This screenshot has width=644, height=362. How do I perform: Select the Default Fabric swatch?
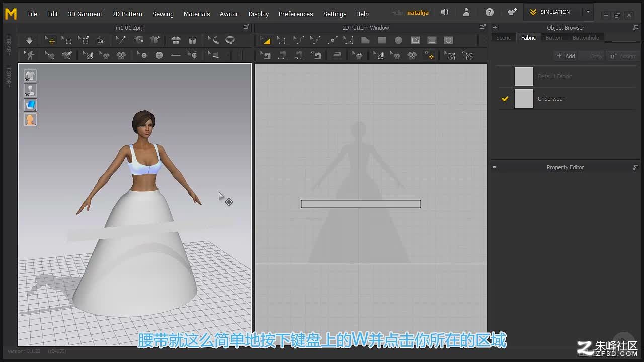point(524,76)
